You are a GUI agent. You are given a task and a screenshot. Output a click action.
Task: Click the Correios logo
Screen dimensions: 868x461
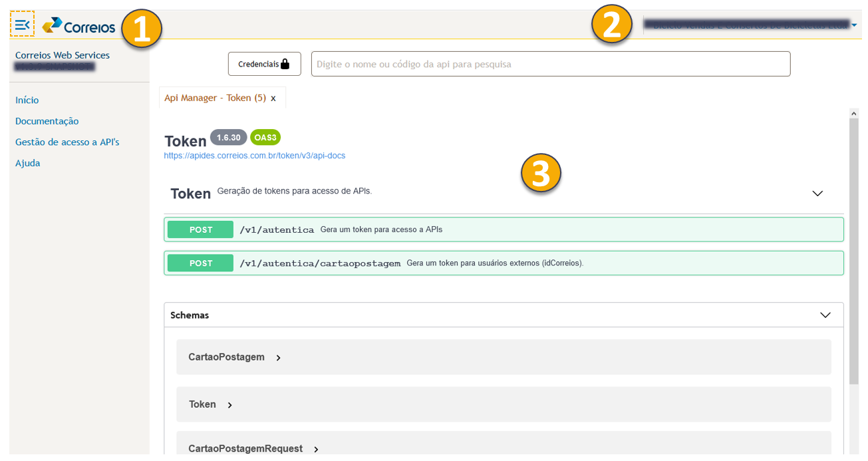[78, 27]
